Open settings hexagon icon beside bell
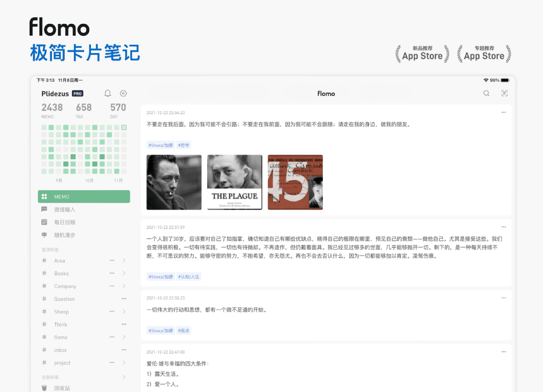Image resolution: width=543 pixels, height=392 pixels. (x=123, y=94)
